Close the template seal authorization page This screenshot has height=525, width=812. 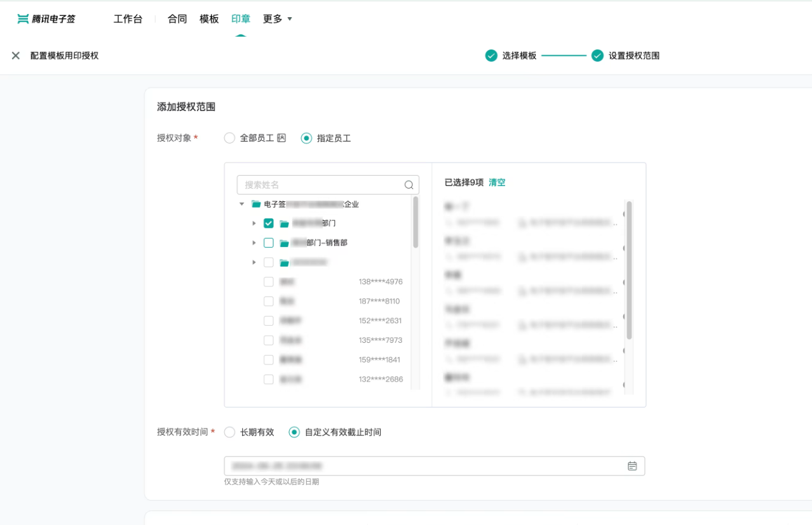(x=16, y=56)
